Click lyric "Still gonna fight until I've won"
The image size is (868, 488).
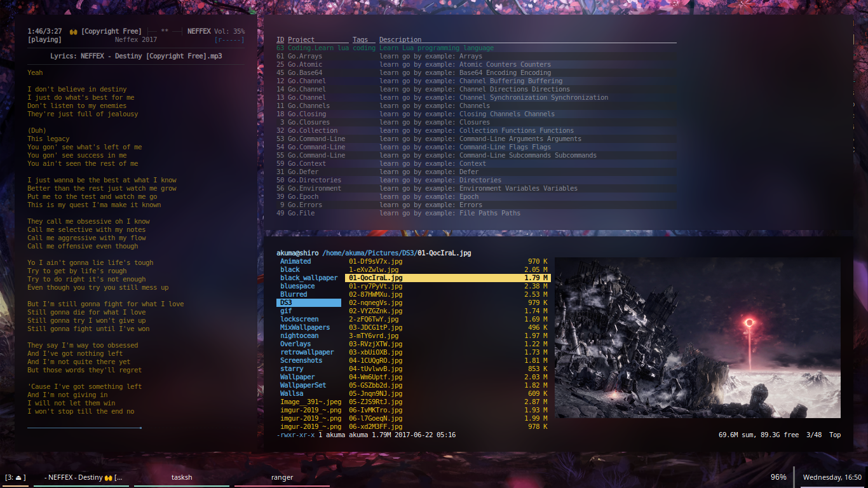click(x=88, y=329)
